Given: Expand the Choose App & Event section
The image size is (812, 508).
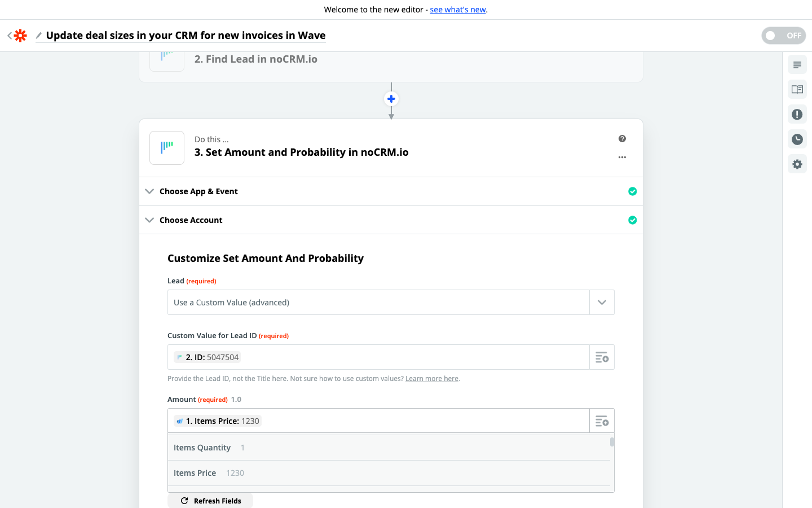Looking at the screenshot, I should 198,191.
